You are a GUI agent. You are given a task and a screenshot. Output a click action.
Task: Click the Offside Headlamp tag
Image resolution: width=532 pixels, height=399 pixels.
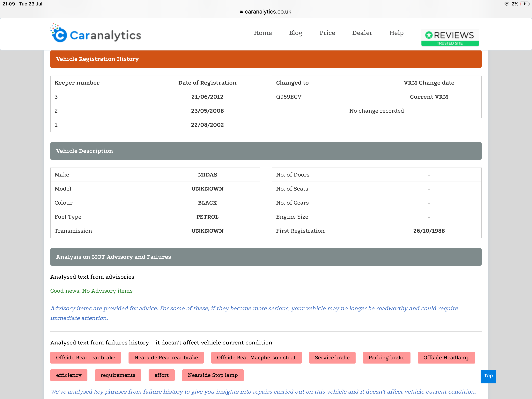coord(446,358)
